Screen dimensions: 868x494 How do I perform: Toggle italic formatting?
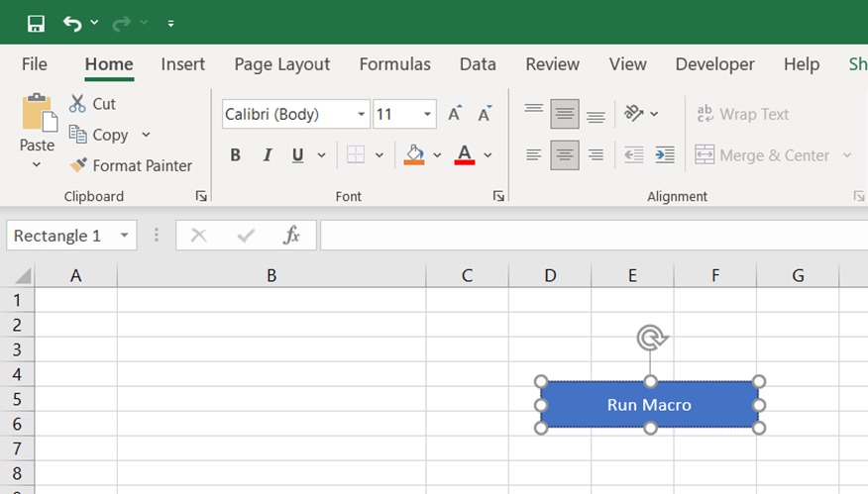pos(268,154)
